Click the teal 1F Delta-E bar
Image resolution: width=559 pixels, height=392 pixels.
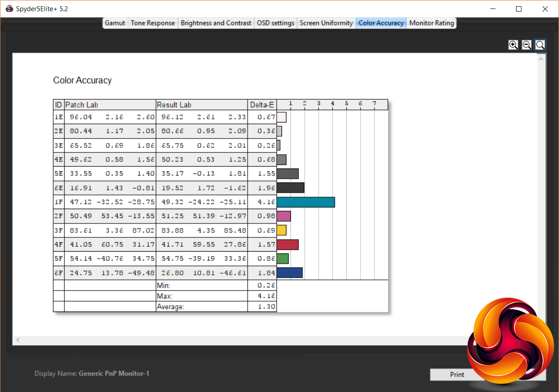pos(306,202)
